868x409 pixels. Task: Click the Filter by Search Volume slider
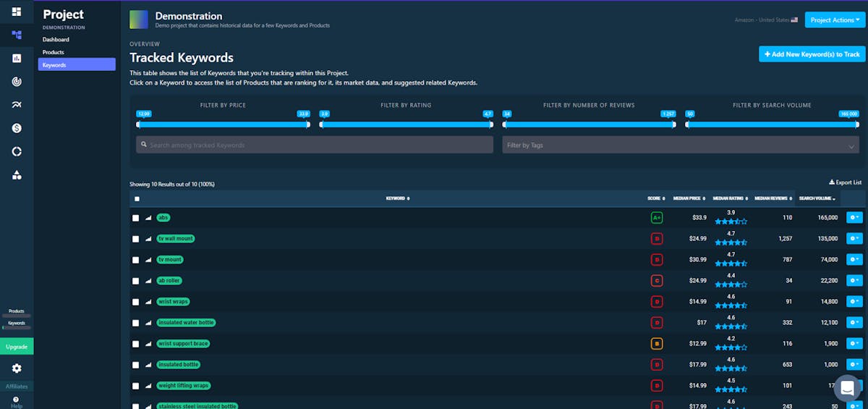[772, 125]
